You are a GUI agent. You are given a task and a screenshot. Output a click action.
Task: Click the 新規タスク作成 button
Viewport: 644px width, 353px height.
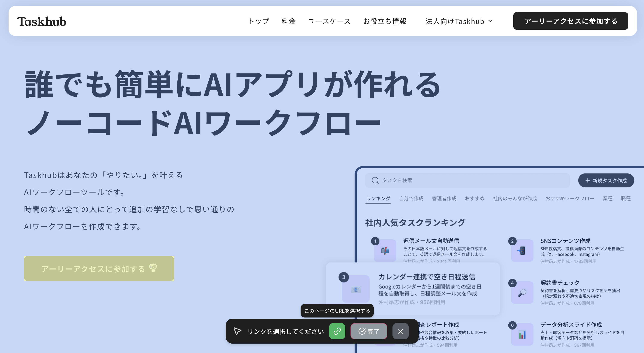pos(606,180)
